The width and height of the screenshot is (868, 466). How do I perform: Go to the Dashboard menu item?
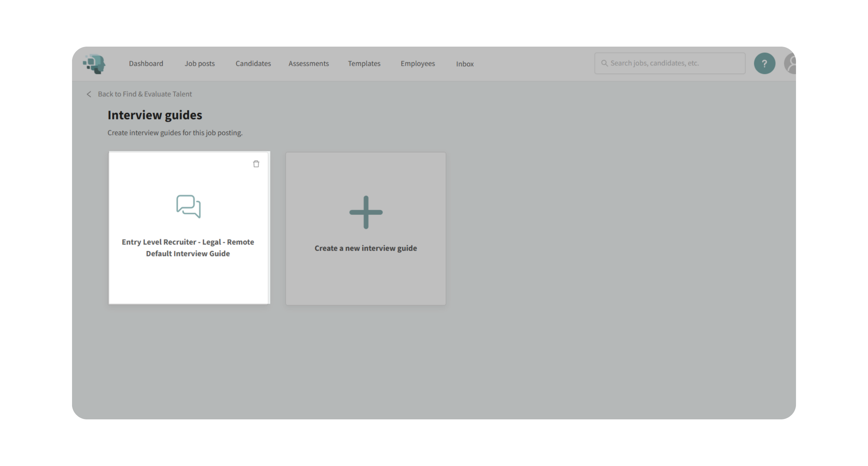point(146,64)
